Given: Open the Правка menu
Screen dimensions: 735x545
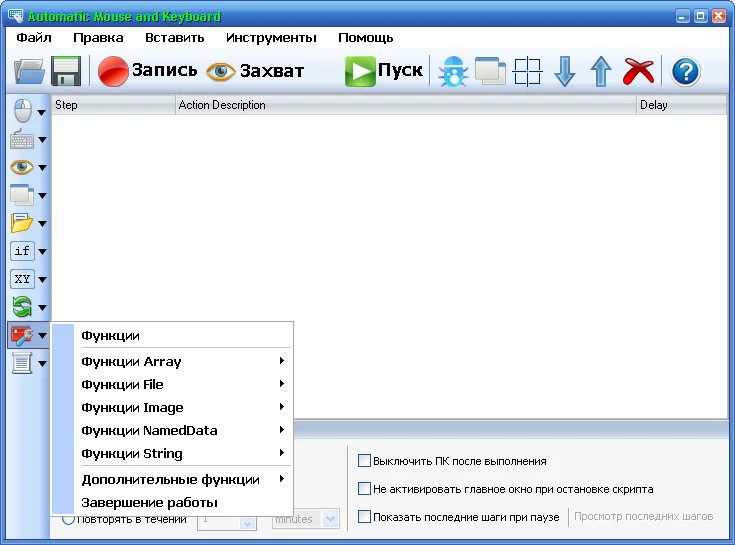Looking at the screenshot, I should [98, 37].
